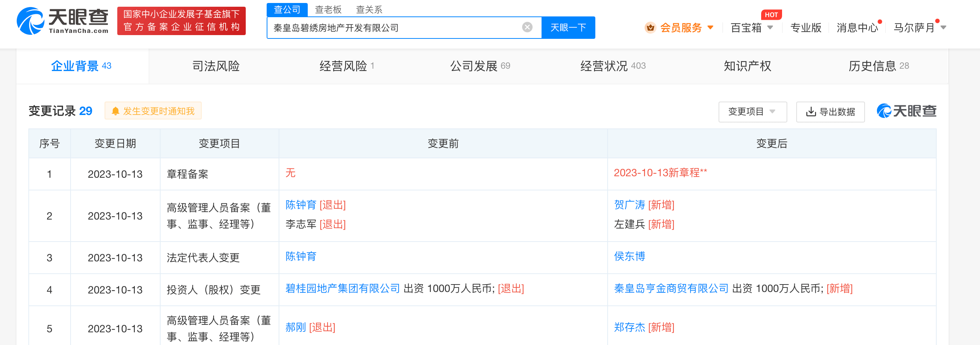Open the 侯东博 legal representative link
Viewport: 980px width, 345px height.
(x=629, y=257)
